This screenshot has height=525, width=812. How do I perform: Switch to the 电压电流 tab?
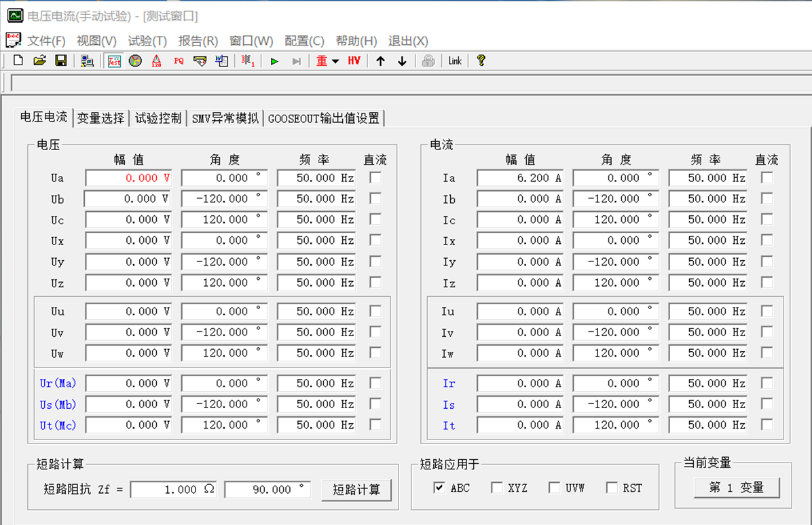click(44, 117)
